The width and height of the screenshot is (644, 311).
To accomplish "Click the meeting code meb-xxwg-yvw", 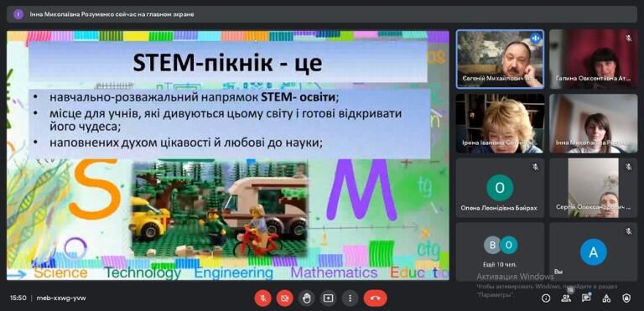I will coord(61,298).
